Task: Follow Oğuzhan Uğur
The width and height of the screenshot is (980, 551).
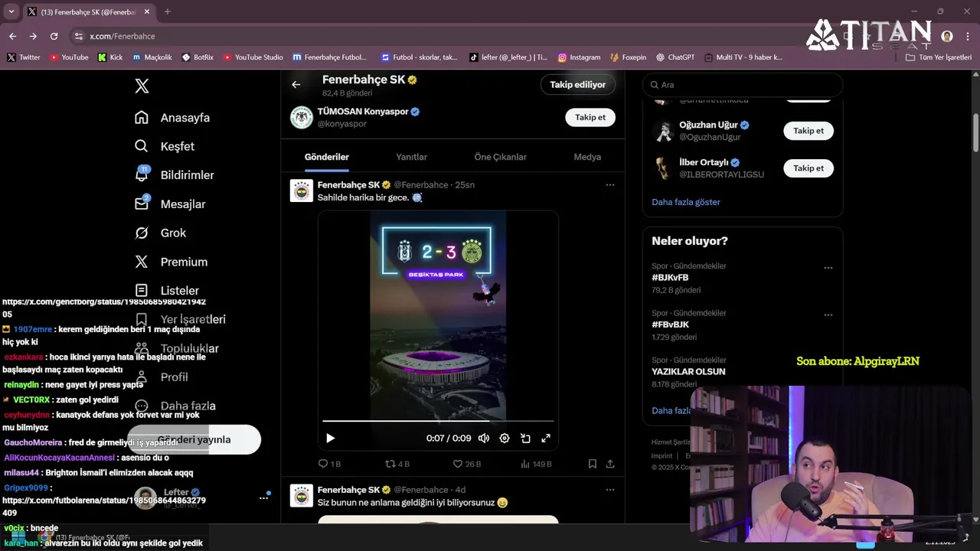Action: [x=808, y=131]
